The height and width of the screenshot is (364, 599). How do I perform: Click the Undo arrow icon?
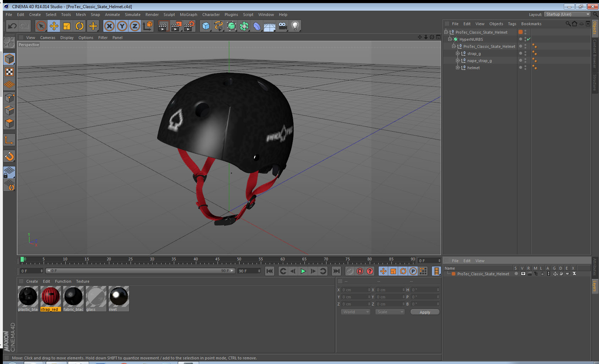pos(12,26)
